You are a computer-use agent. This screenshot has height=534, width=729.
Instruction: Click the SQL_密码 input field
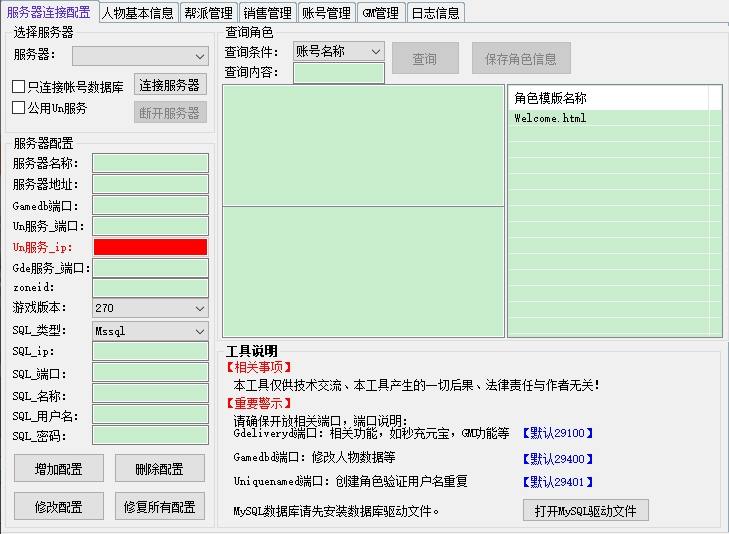coord(150,435)
